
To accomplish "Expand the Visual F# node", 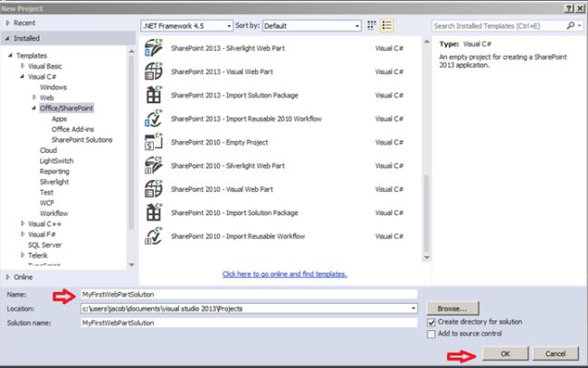I will pos(23,234).
